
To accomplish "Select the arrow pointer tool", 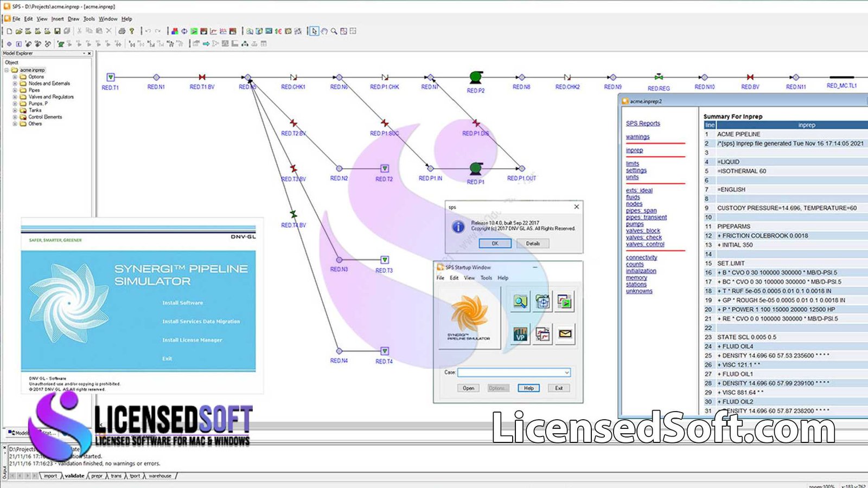I will click(x=315, y=31).
